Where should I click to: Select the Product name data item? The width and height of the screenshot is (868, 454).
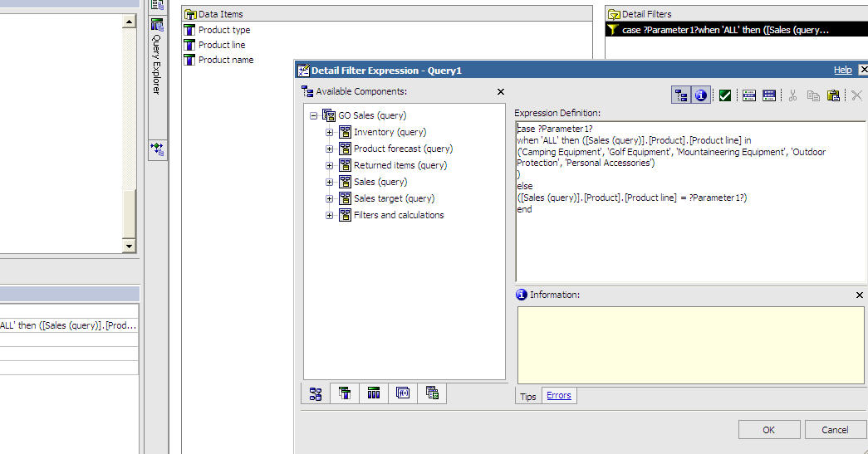pyautogui.click(x=226, y=60)
